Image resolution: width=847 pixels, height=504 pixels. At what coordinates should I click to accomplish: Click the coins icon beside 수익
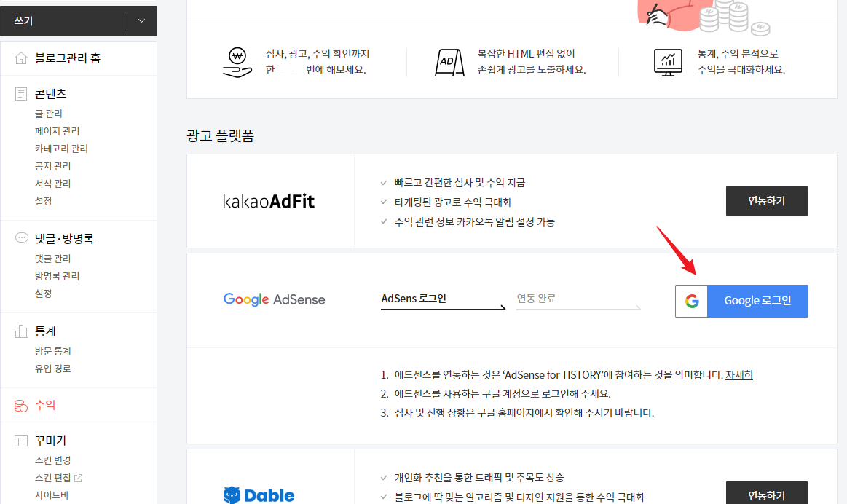tap(21, 406)
